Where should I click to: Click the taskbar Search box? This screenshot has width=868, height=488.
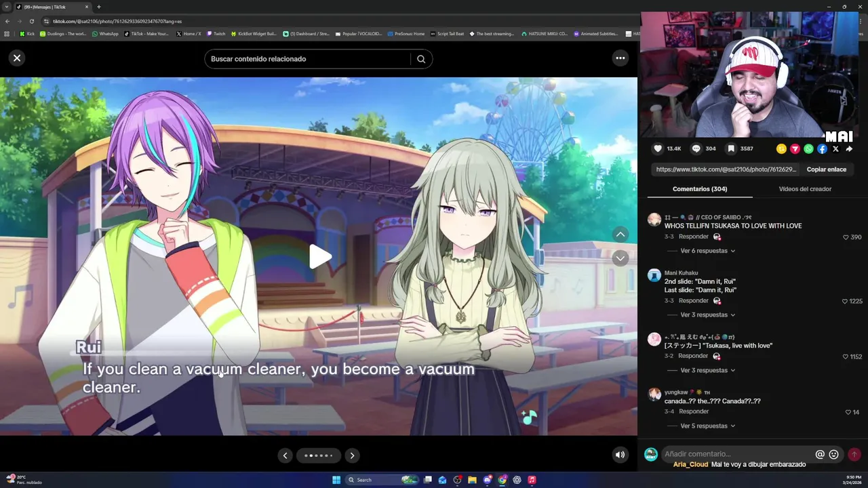coord(381,480)
